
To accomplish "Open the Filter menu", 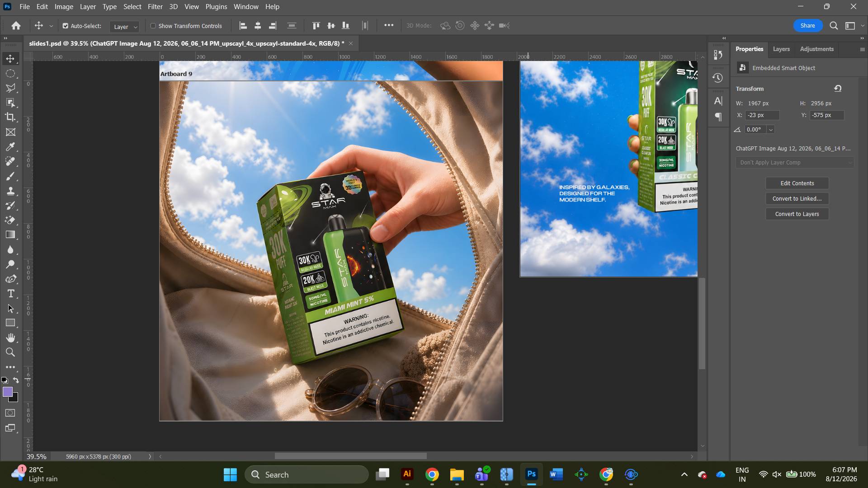I will 155,7.
